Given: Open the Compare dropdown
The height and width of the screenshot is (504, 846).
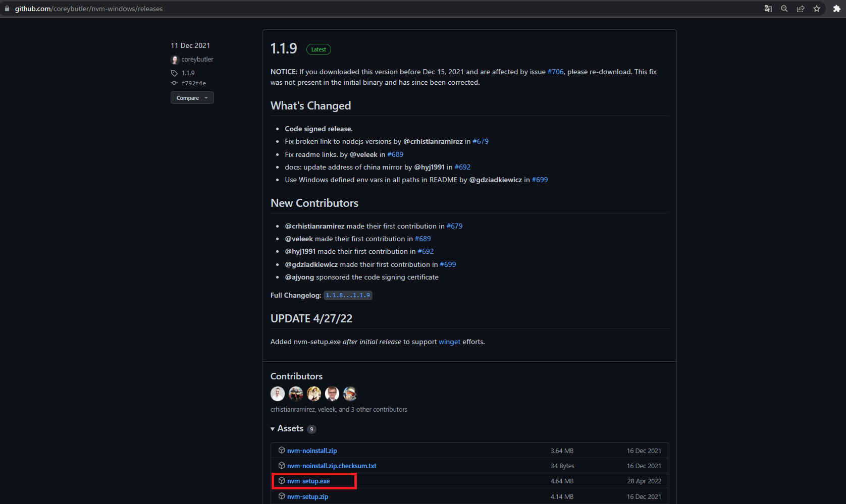Looking at the screenshot, I should pos(192,97).
